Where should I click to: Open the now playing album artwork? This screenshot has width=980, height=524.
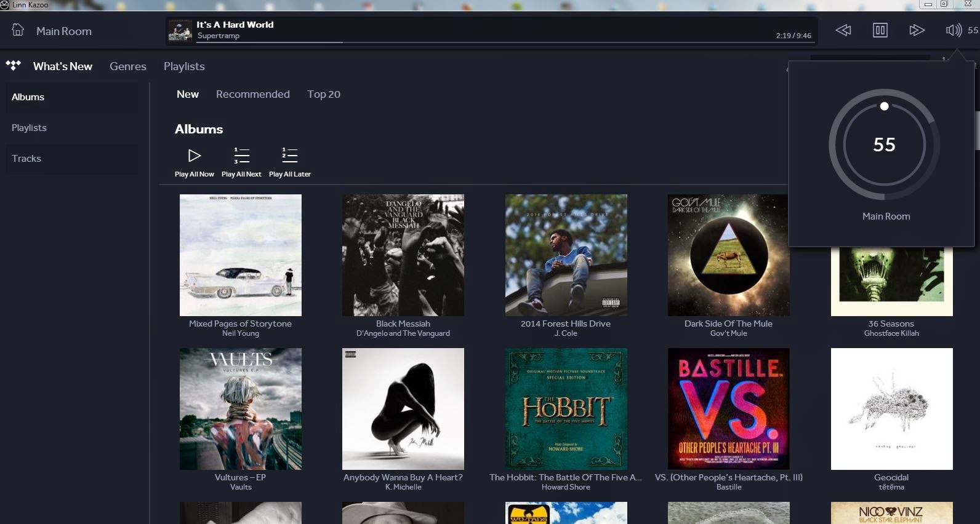click(180, 31)
